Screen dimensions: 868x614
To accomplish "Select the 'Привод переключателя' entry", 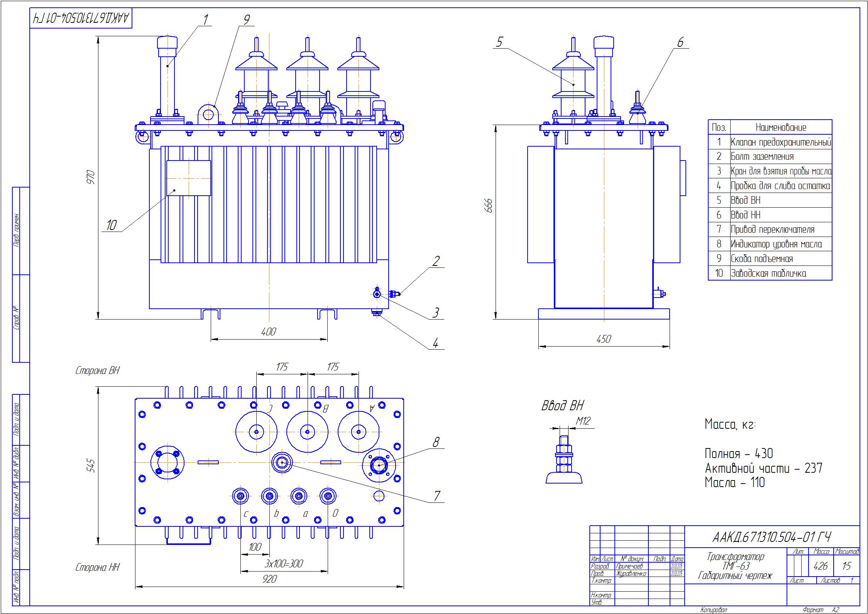I will pos(770,230).
